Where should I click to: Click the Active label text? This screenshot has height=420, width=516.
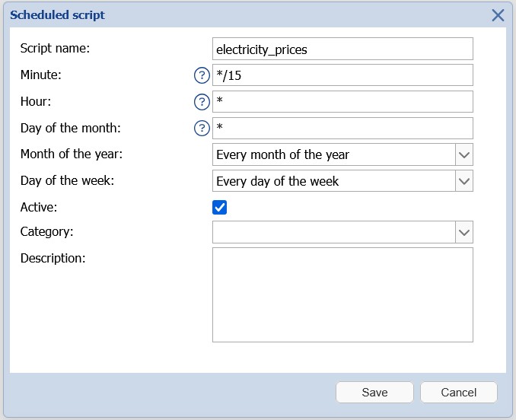(x=39, y=207)
